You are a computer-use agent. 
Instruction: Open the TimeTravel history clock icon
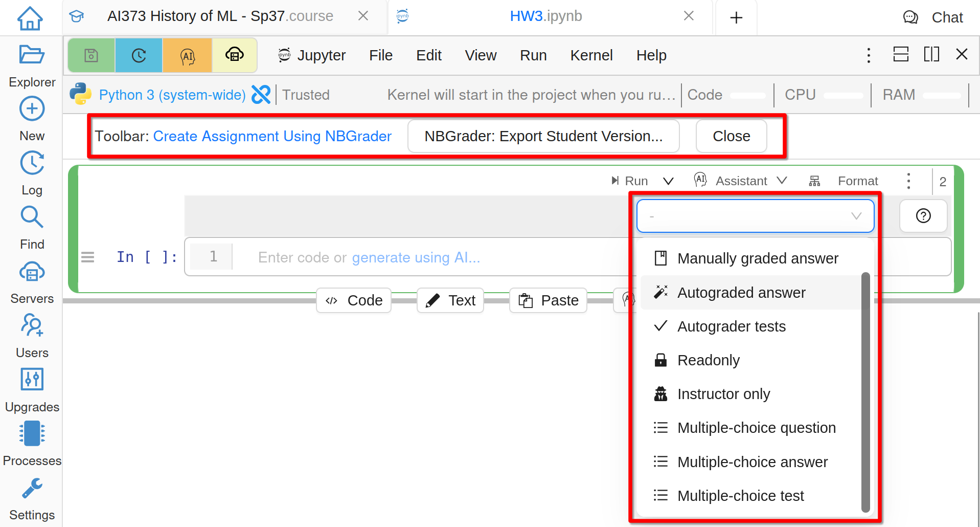[x=139, y=55]
